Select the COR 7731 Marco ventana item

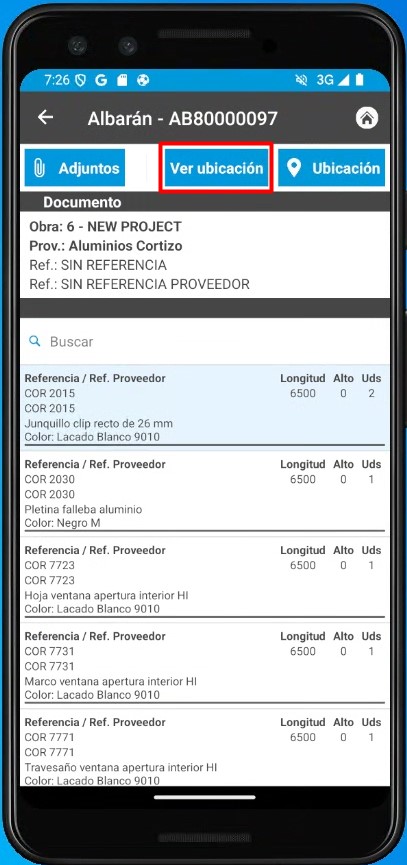[205, 666]
